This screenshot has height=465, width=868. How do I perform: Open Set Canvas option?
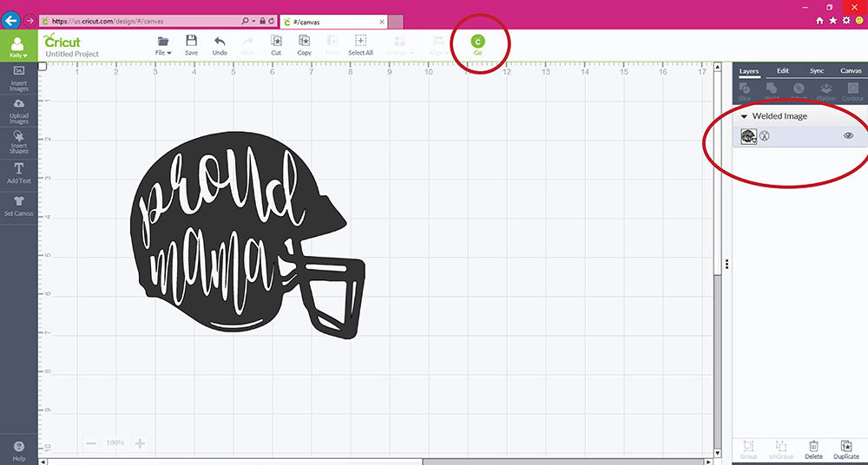[19, 206]
